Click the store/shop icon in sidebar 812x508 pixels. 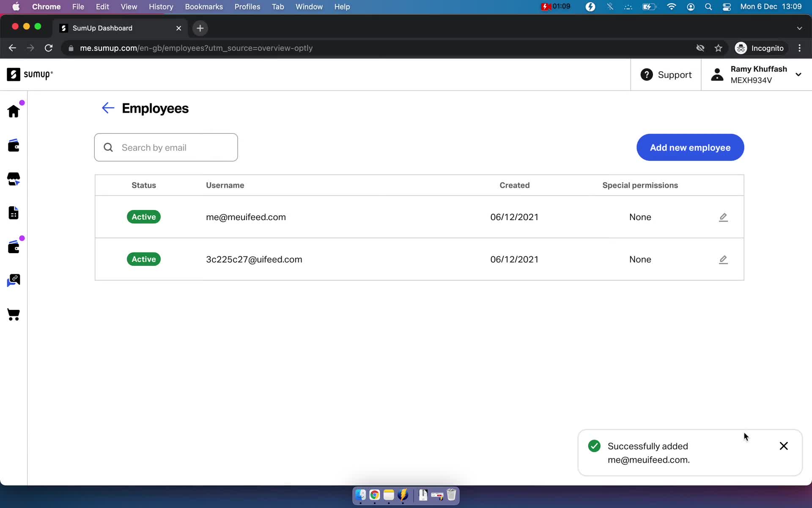click(x=14, y=179)
